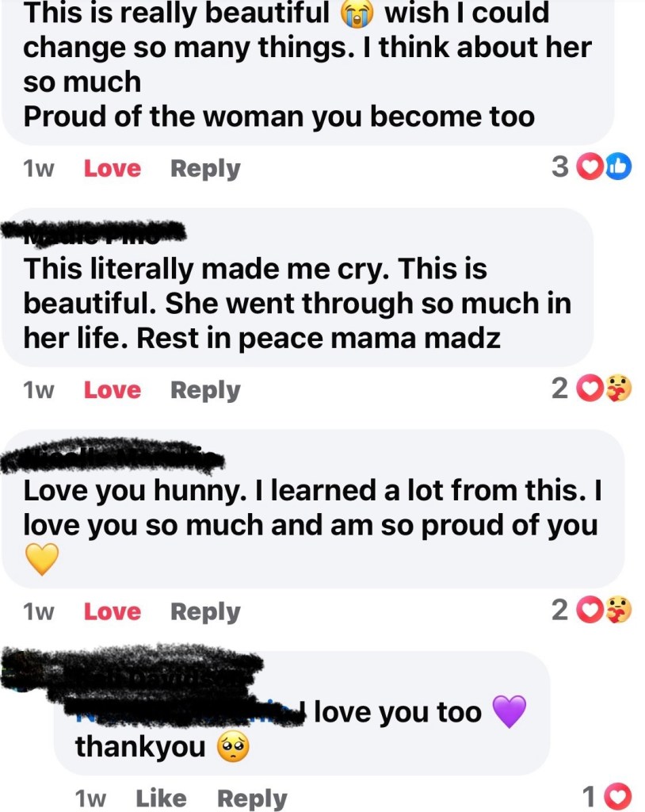
Task: Click the blue thumbs-up reaction on the first comment
Action: (619, 167)
